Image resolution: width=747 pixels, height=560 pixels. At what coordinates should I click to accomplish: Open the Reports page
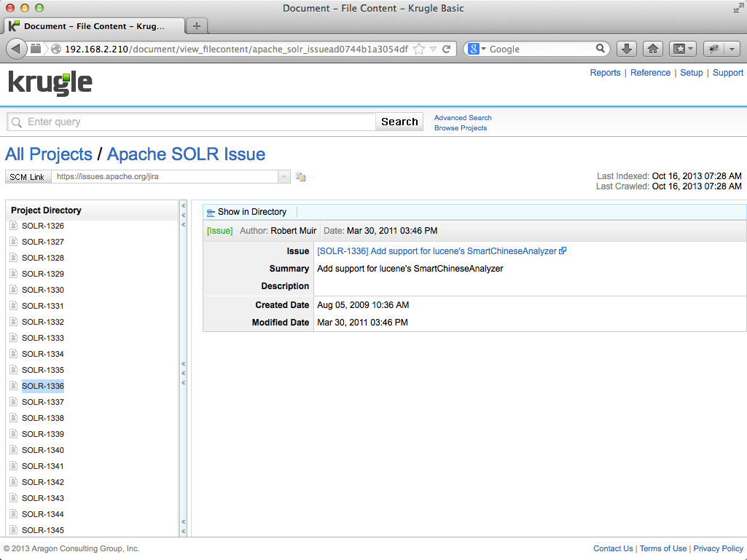(x=605, y=72)
